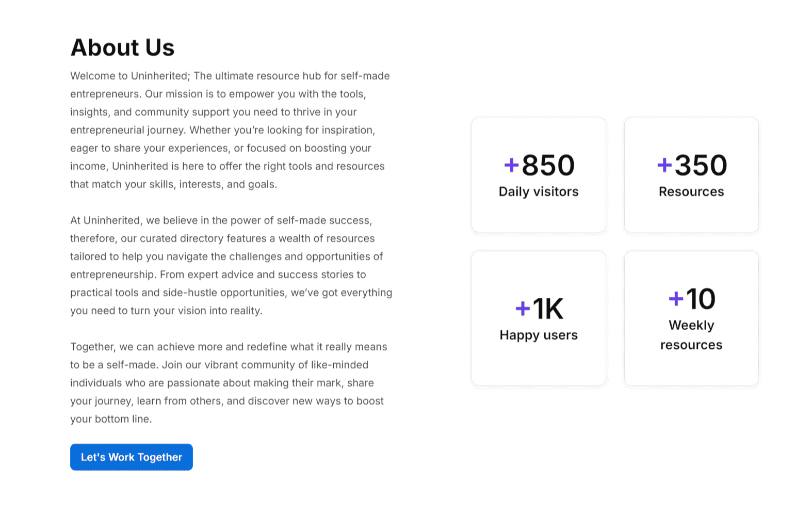Click the Let's Work Together button

tap(132, 457)
